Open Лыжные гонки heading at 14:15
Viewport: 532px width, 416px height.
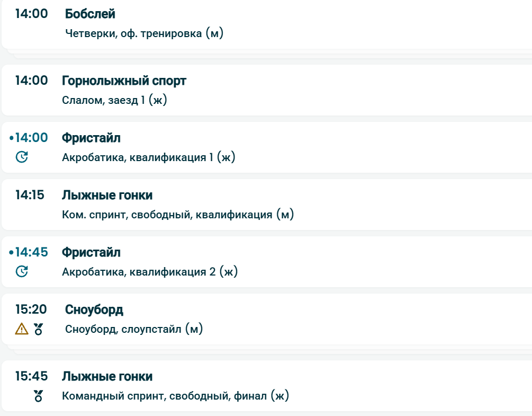[x=107, y=196]
